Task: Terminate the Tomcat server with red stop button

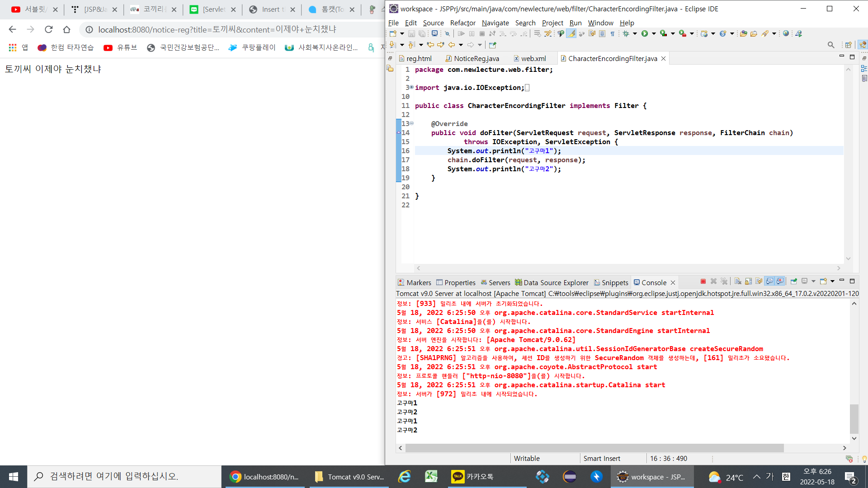Action: pyautogui.click(x=703, y=282)
